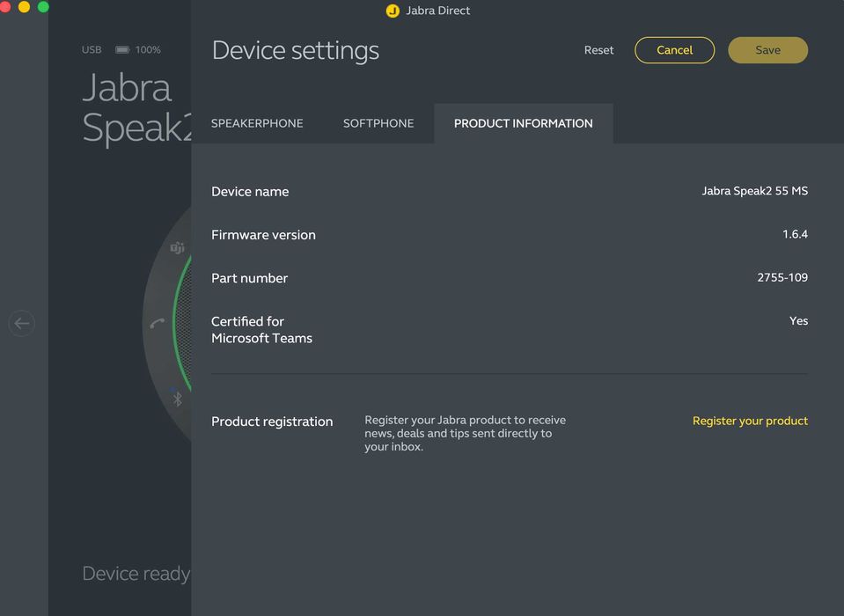Click the product registration description text
The image size is (844, 616).
(465, 433)
